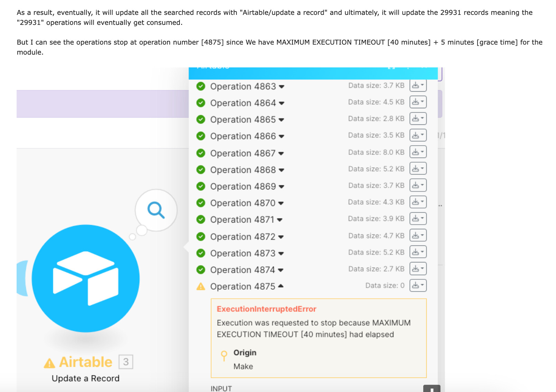Image resolution: width=556 pixels, height=392 pixels.
Task: Open the magnifier search bubble
Action: (156, 210)
